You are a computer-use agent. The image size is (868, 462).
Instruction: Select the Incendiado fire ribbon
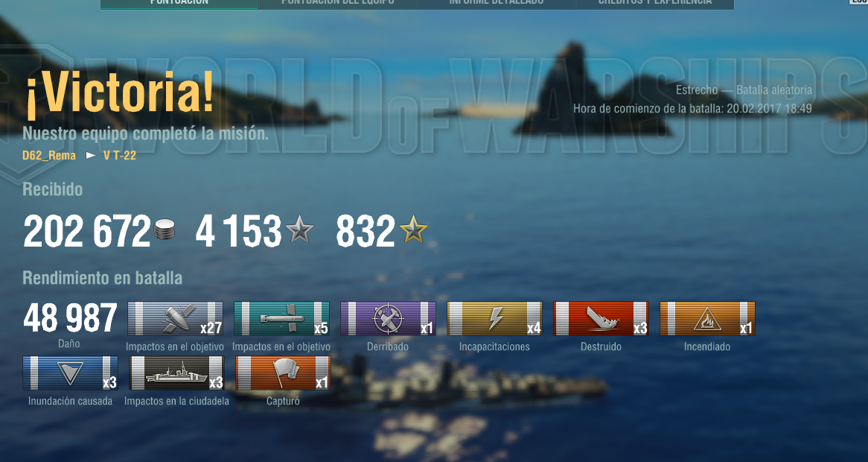tap(707, 318)
